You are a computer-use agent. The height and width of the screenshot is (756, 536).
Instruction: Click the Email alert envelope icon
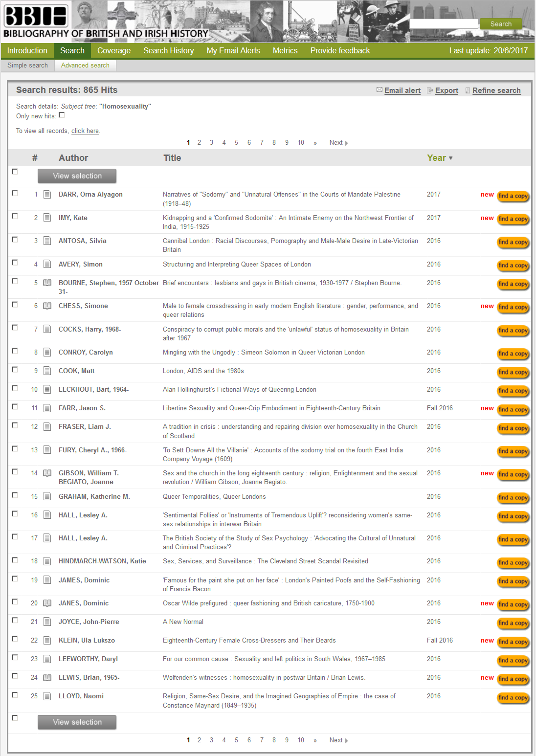[x=379, y=90]
